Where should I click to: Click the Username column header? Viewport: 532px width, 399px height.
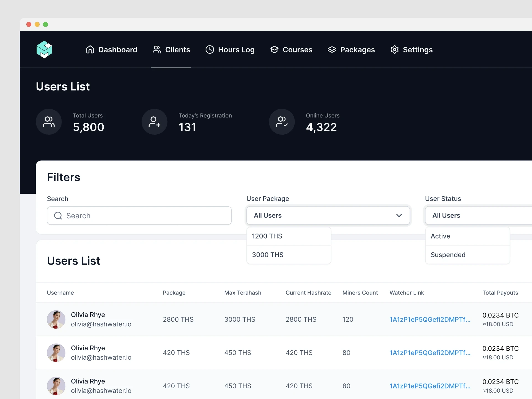tap(60, 293)
